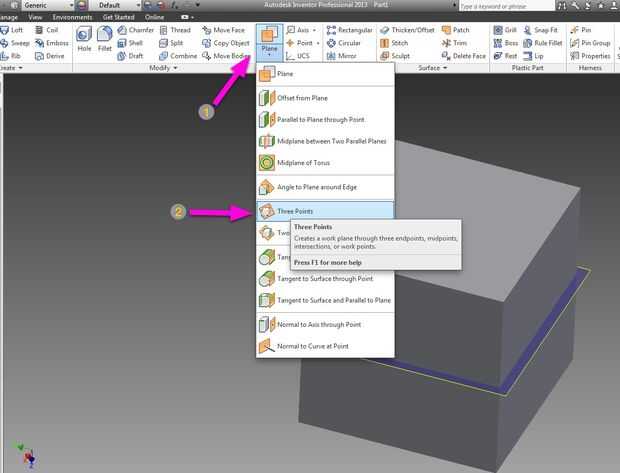This screenshot has height=473, width=620.
Task: Open harness Properties
Action: point(590,56)
